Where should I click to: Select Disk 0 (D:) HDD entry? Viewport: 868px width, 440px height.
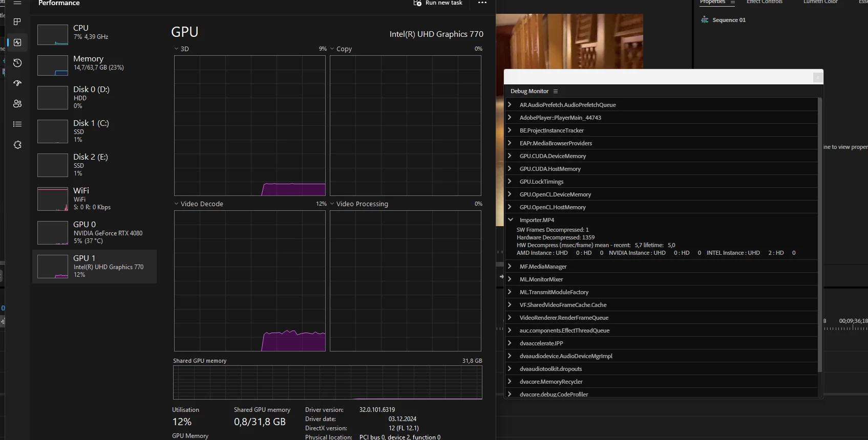coord(94,97)
